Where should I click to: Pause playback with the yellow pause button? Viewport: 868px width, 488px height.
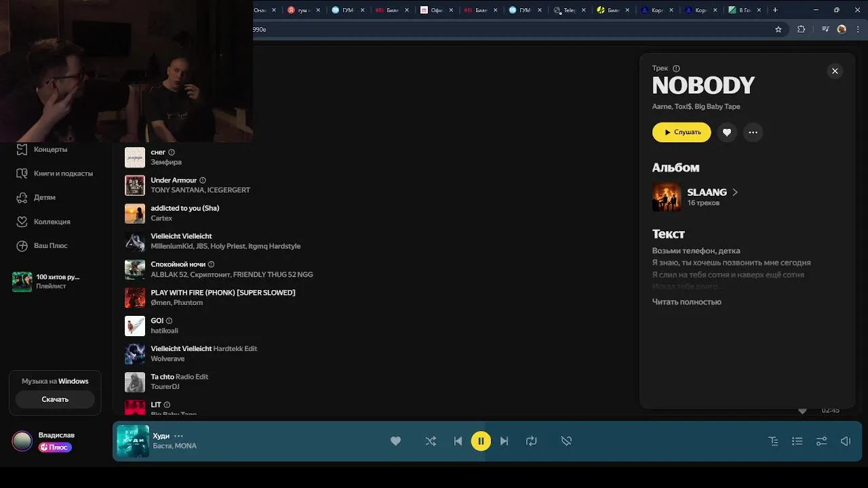point(481,441)
